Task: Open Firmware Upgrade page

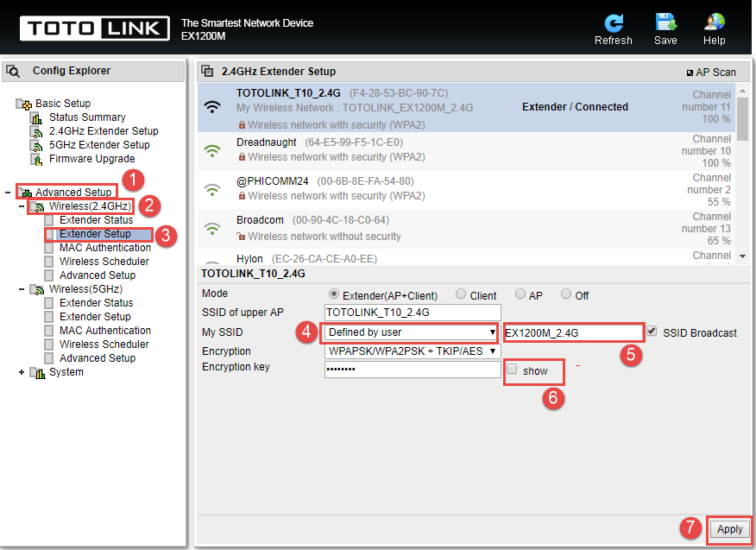Action: [x=92, y=159]
